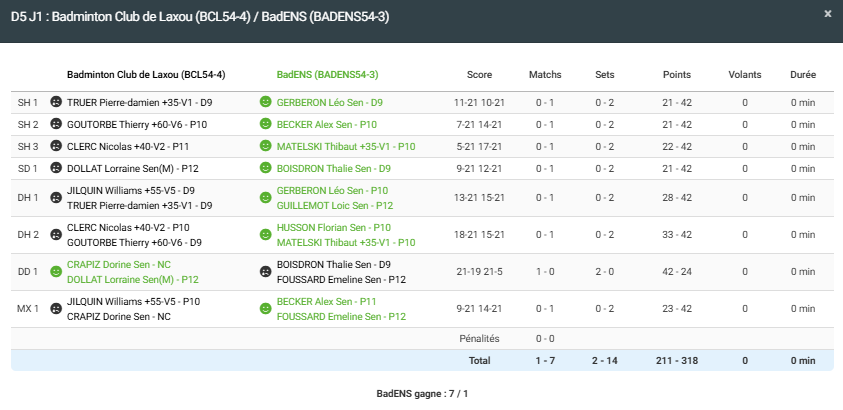Click the Total row label
The height and width of the screenshot is (410, 843).
pos(479,359)
